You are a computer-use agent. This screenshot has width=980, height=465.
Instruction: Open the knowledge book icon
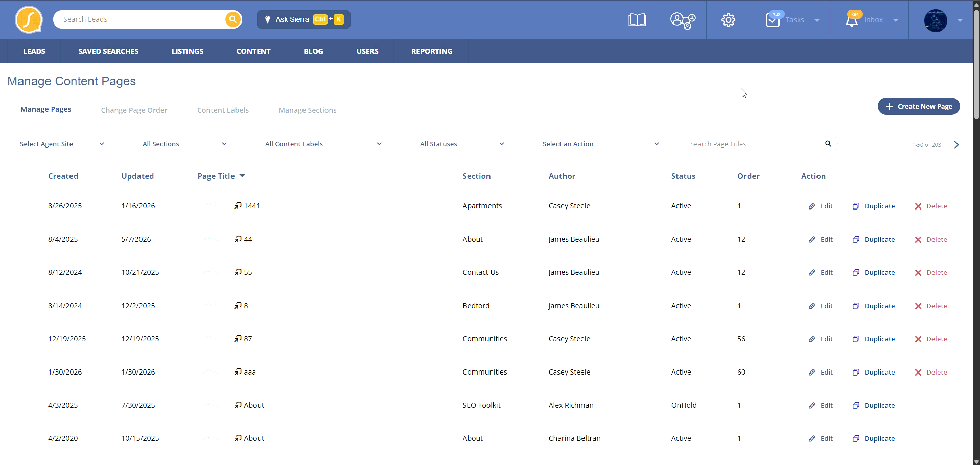[x=637, y=20]
